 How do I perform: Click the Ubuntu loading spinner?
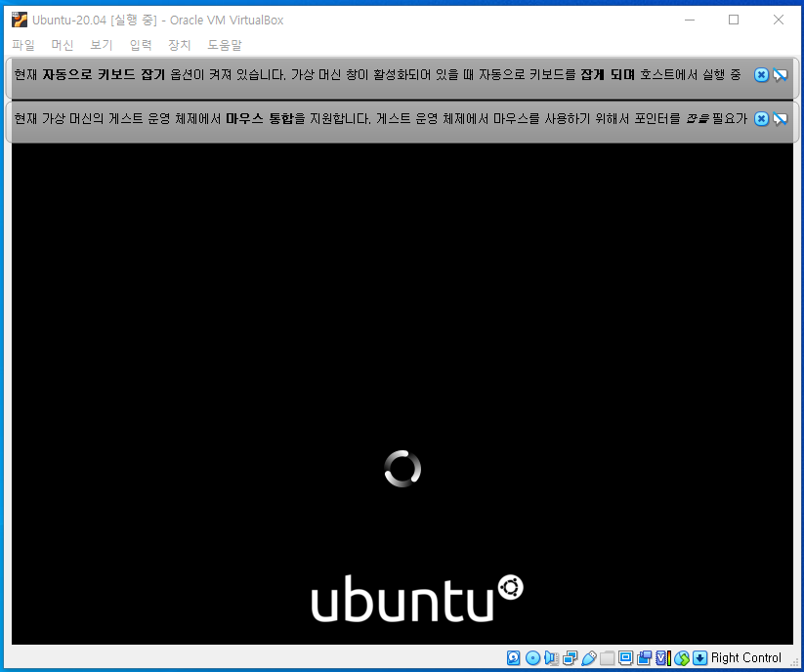[x=402, y=469]
